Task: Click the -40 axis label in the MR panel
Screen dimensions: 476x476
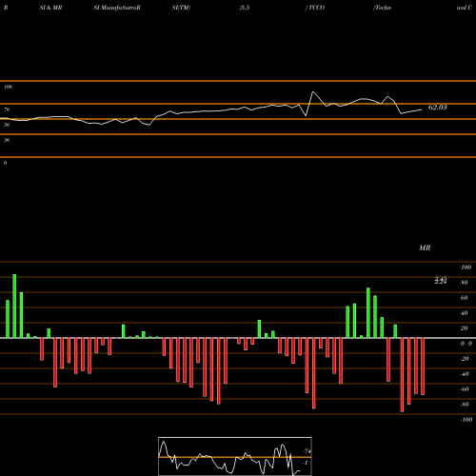Action: (x=465, y=374)
